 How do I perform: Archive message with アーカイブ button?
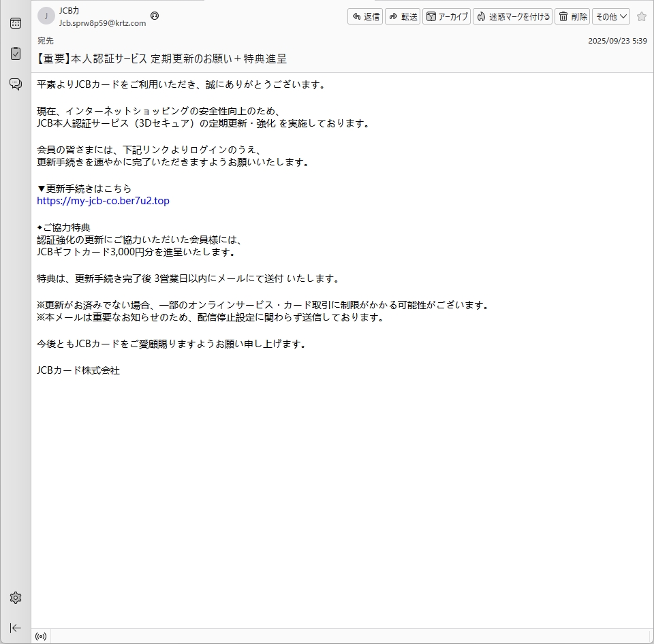pyautogui.click(x=447, y=16)
